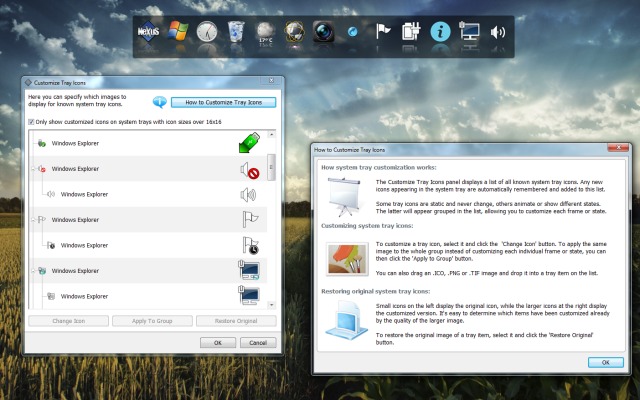640x400 pixels.
Task: Select the flag-with-clock Windows Explorer child item
Action: [85, 245]
